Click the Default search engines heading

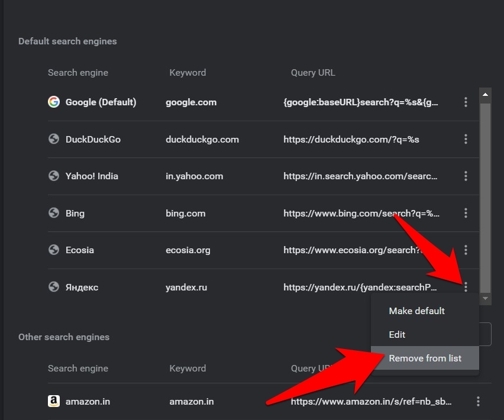(x=67, y=41)
